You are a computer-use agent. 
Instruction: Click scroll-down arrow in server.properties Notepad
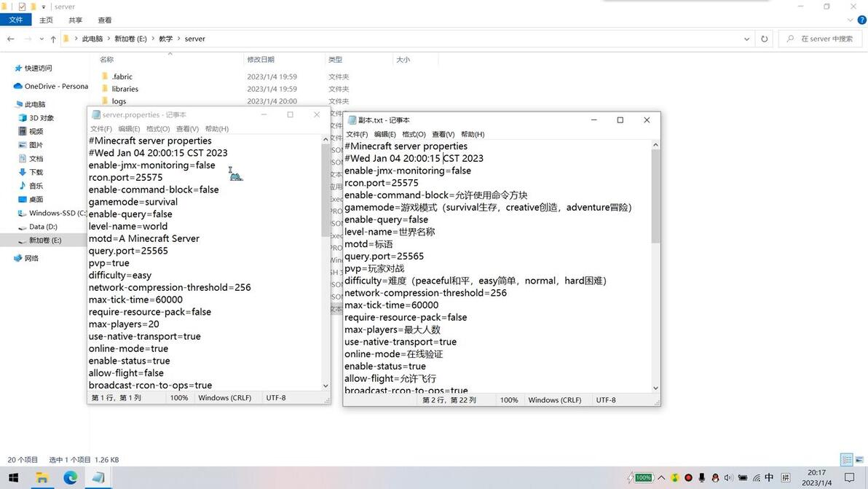(325, 386)
